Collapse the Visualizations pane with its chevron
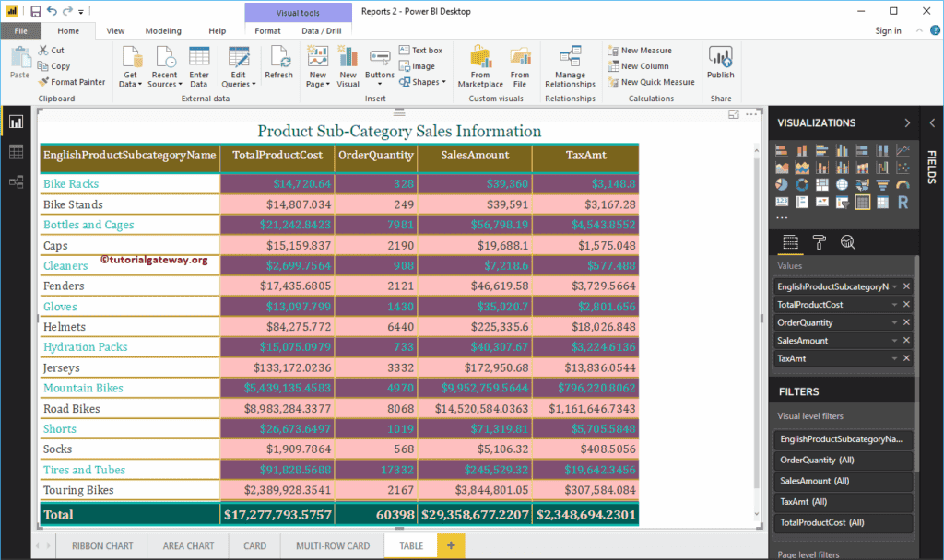944x560 pixels. pyautogui.click(x=907, y=122)
